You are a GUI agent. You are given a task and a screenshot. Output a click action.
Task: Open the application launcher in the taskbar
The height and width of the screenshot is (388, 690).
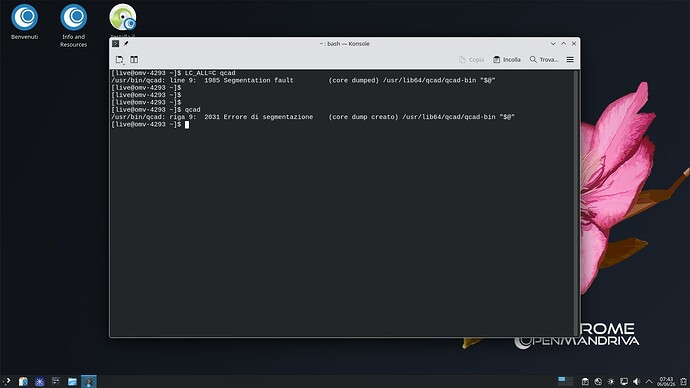[x=6, y=381]
